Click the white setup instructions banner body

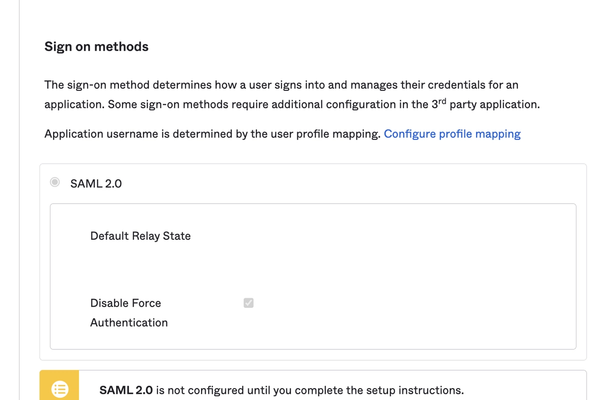(x=530, y=388)
